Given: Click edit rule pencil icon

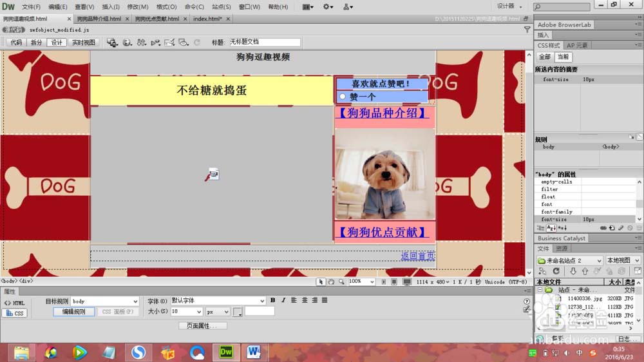Looking at the screenshot, I should click(x=621, y=227).
